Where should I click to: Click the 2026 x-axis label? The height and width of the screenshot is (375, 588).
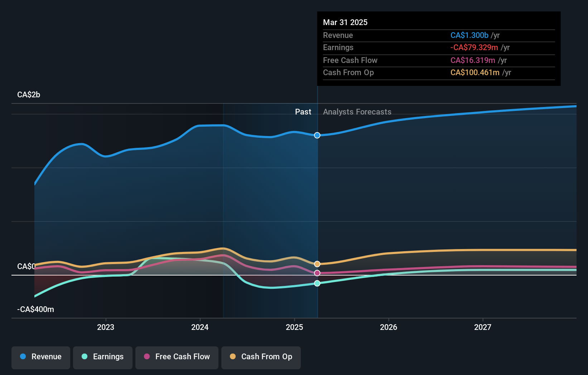(389, 327)
